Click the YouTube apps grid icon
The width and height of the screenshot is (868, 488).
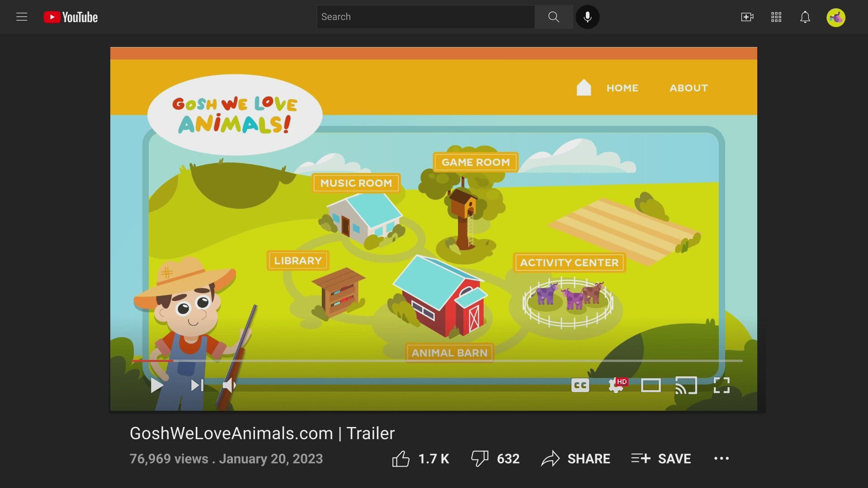coord(776,17)
